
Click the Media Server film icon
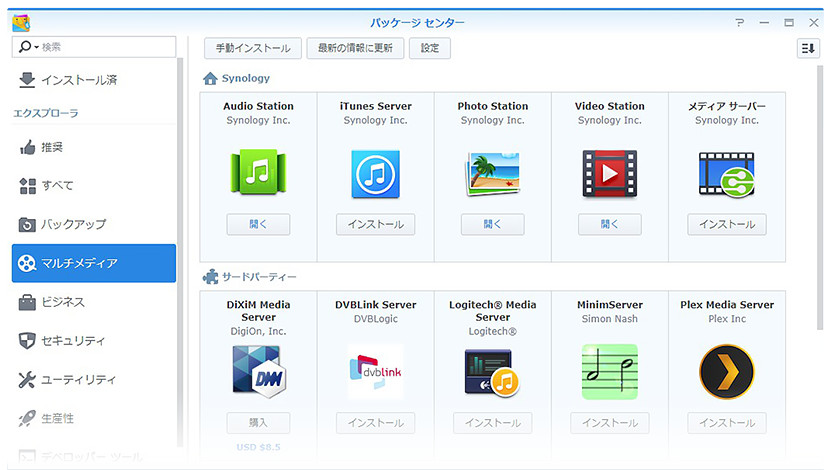[726, 173]
